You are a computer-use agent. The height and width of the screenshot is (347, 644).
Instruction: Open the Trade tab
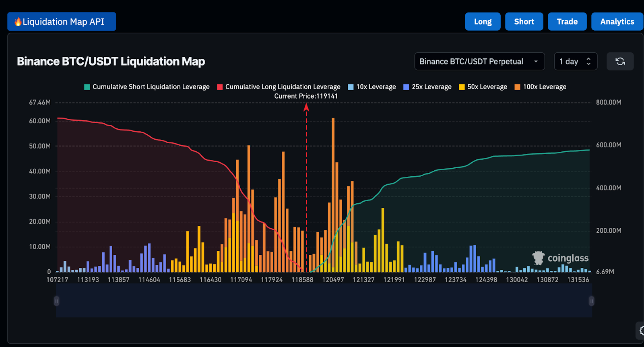tap(567, 22)
